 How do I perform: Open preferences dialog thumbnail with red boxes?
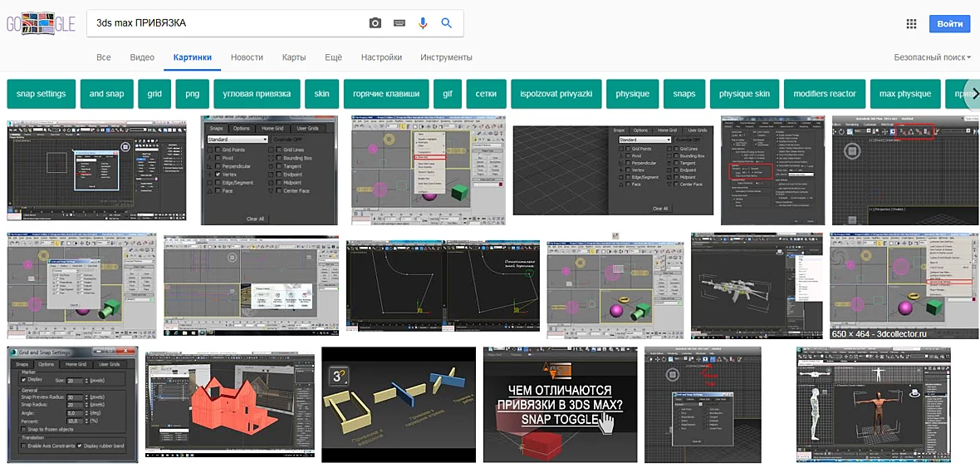[774, 170]
